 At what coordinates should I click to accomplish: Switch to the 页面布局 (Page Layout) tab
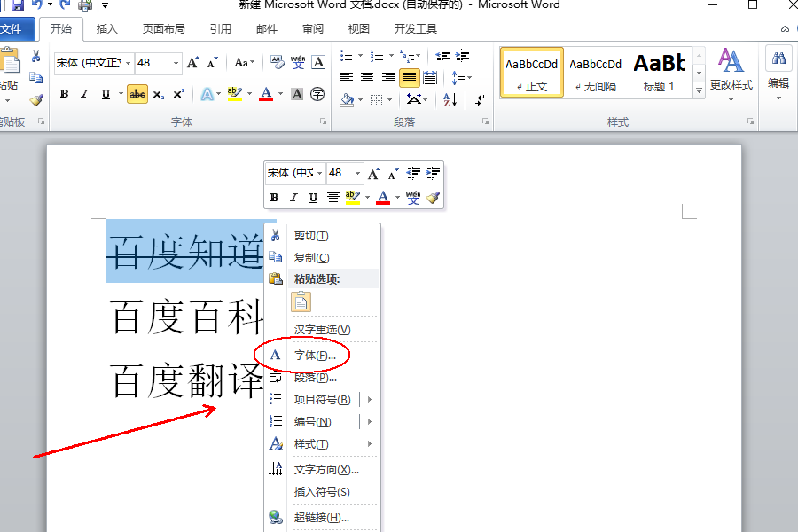[x=163, y=29]
